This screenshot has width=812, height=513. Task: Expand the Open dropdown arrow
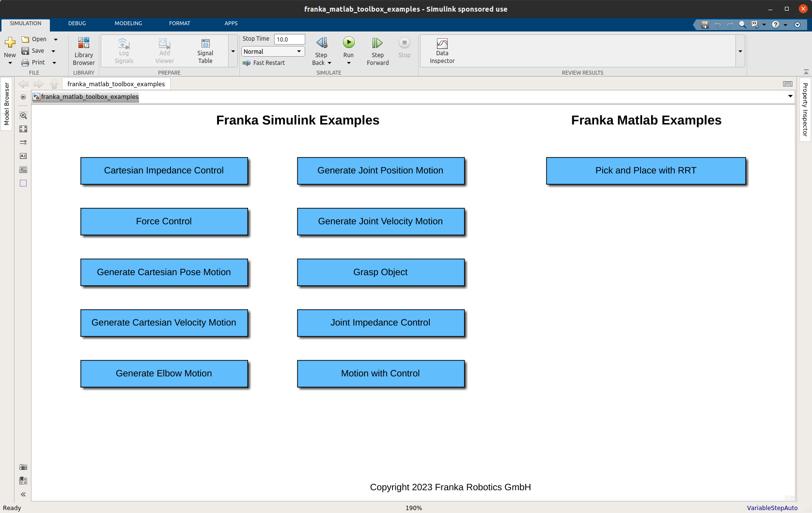point(56,39)
